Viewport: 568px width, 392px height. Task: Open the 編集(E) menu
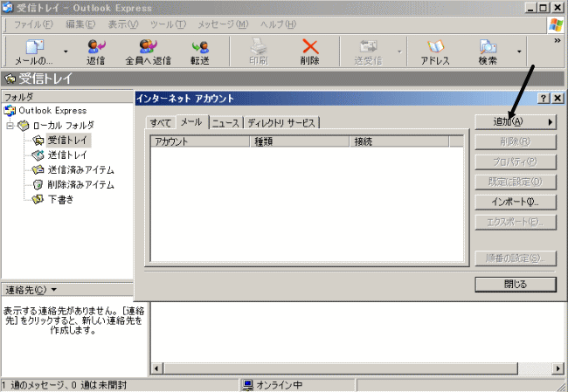(x=80, y=24)
